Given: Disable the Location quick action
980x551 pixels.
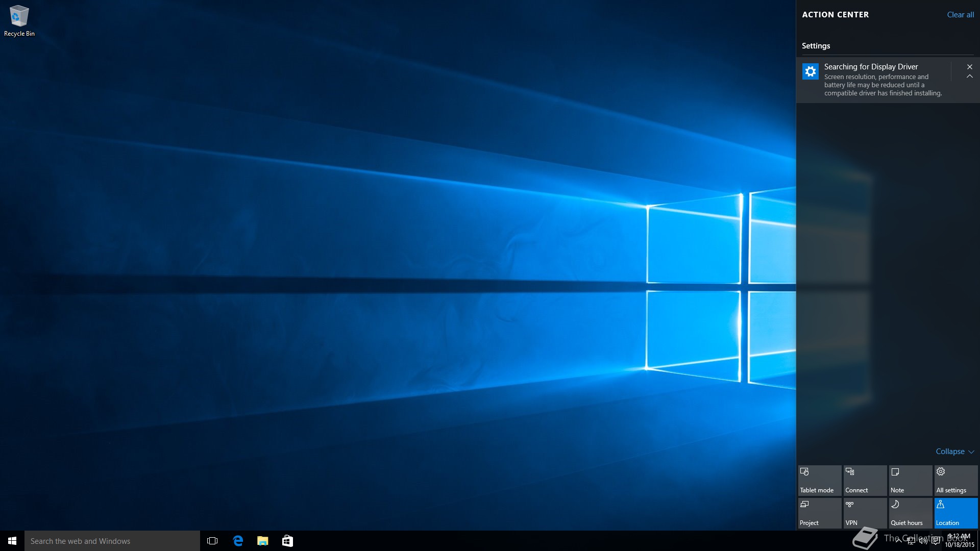Looking at the screenshot, I should point(955,513).
